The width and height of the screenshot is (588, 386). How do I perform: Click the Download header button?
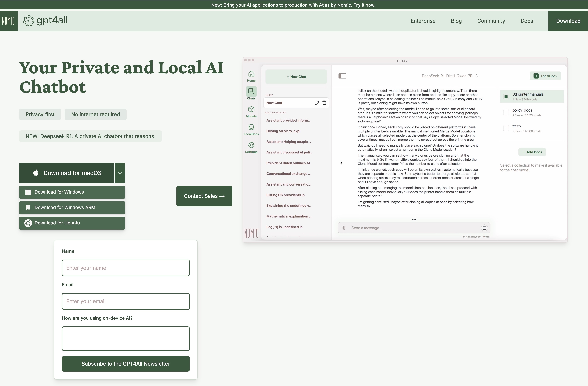pos(568,21)
